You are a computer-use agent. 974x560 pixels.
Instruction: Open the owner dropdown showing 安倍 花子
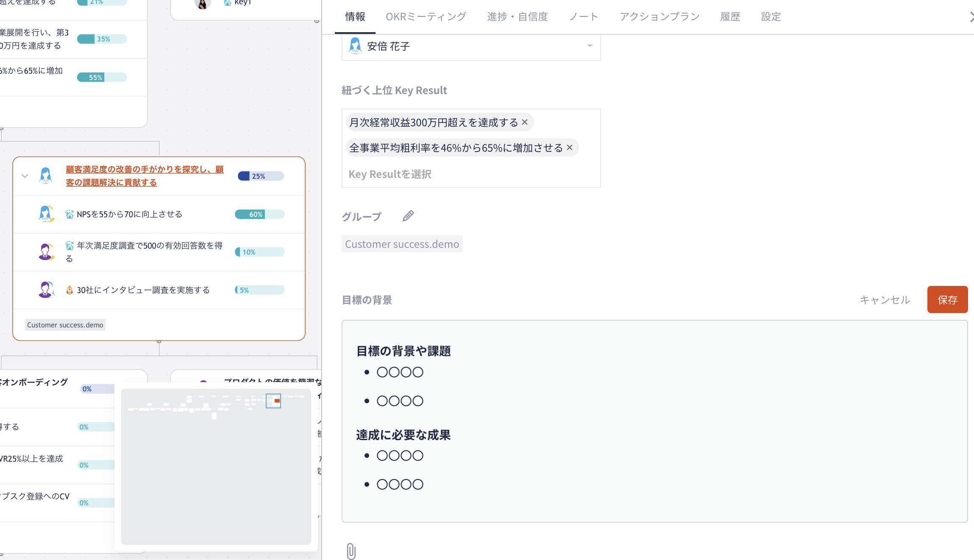click(471, 46)
